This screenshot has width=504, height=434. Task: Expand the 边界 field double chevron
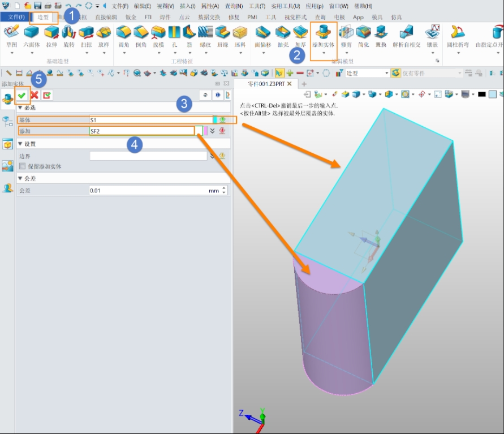(x=212, y=156)
